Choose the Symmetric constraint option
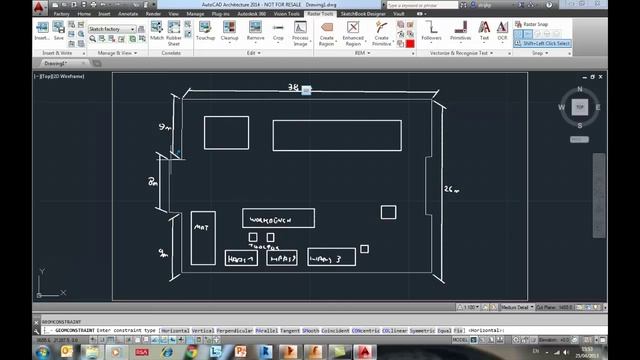This screenshot has height=360, width=640. point(422,331)
